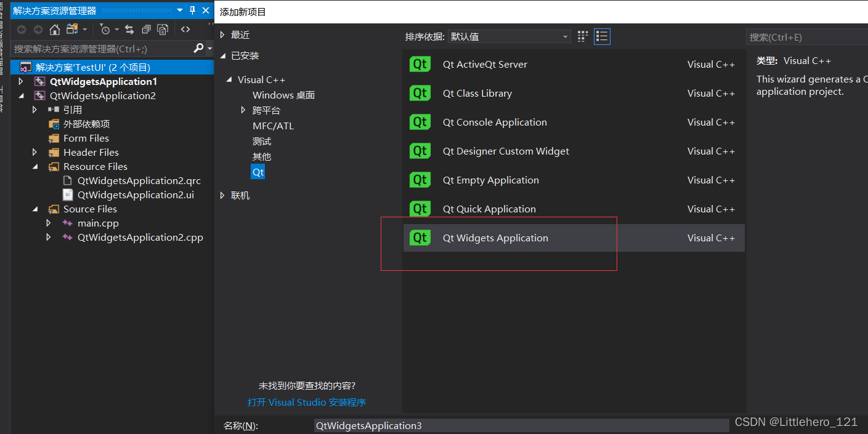
Task: Switch to list view mode
Action: 602,37
